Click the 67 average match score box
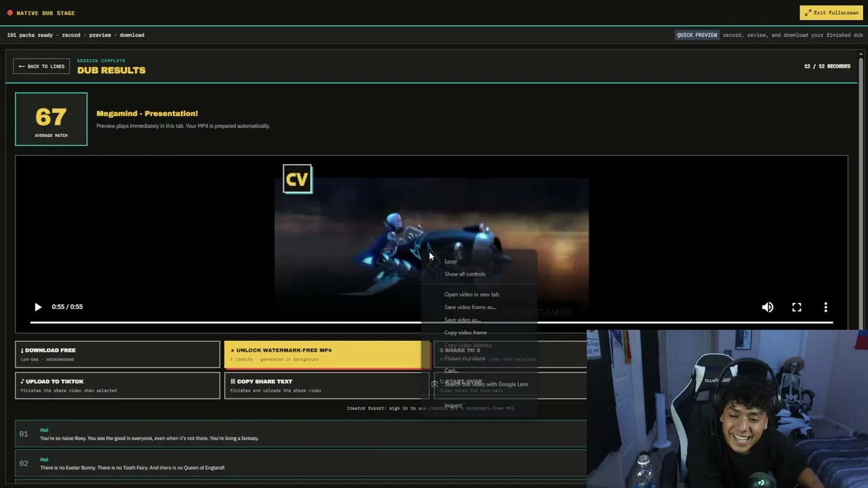The height and width of the screenshot is (488, 868). pyautogui.click(x=51, y=119)
